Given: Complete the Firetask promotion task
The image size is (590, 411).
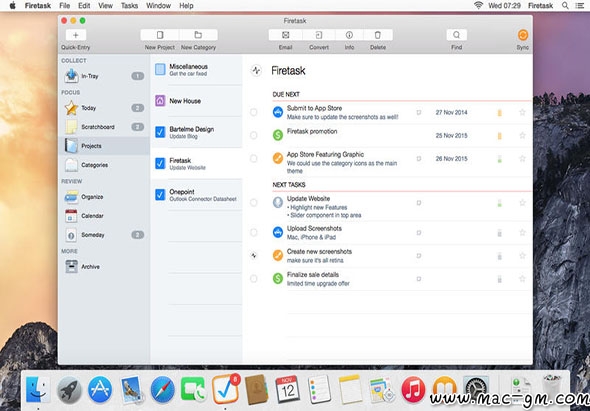Looking at the screenshot, I should coord(254,135).
